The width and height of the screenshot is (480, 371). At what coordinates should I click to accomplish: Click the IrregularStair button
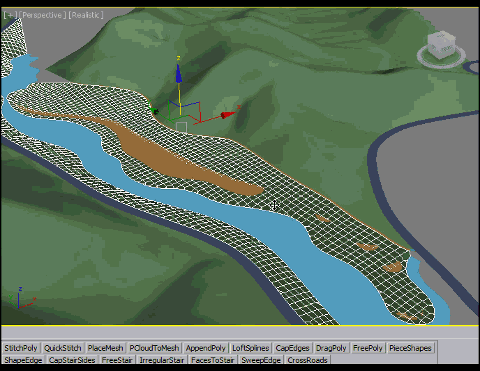[162, 360]
